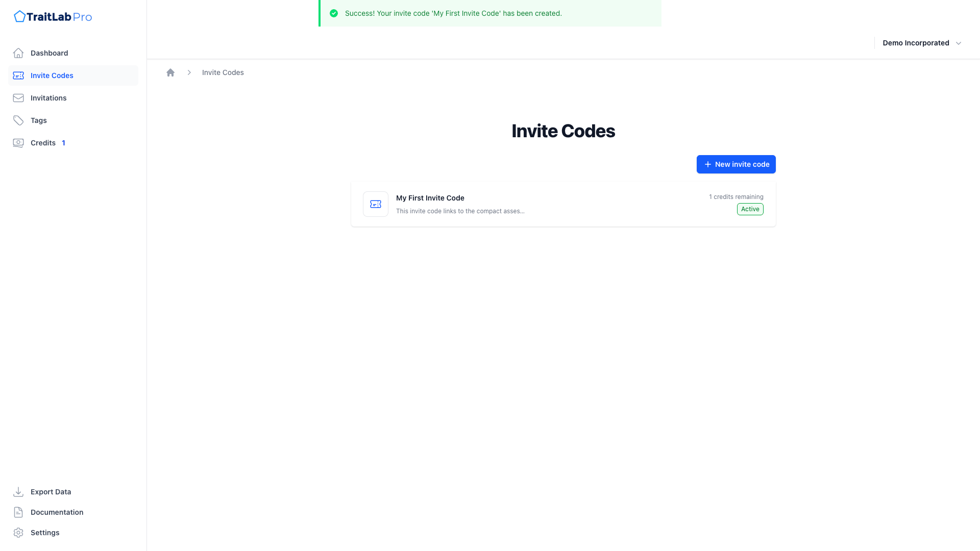Expand the Demo Incorporated organization dropdown

click(x=916, y=43)
